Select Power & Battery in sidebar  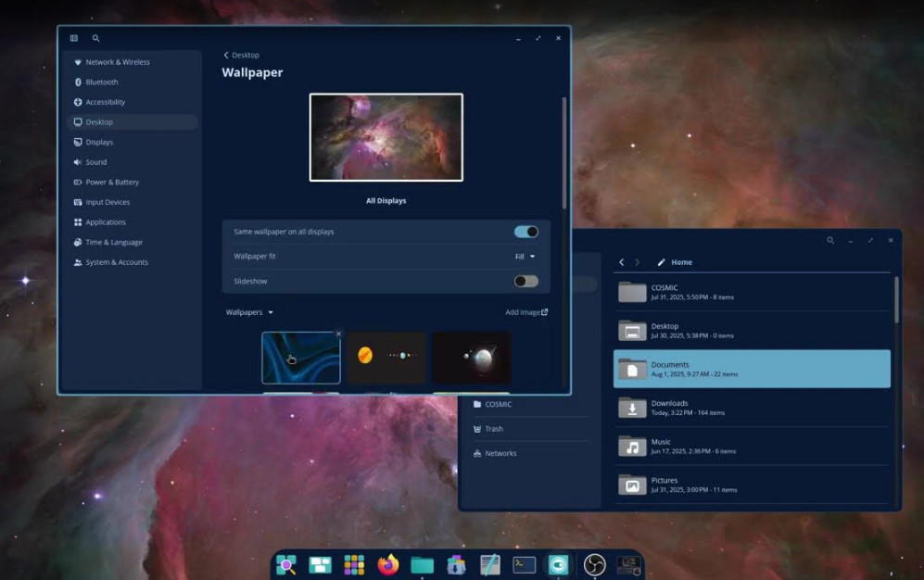112,182
